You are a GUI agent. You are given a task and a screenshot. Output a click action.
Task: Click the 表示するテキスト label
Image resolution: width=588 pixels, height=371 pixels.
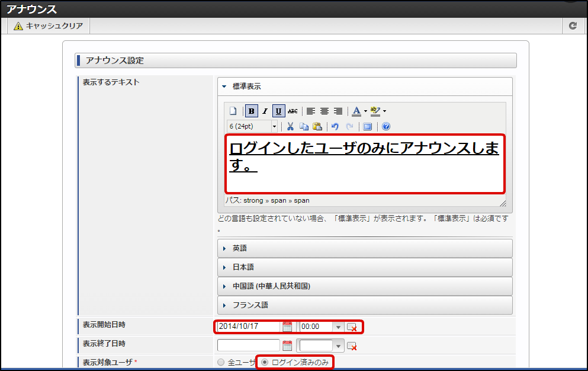coord(111,82)
